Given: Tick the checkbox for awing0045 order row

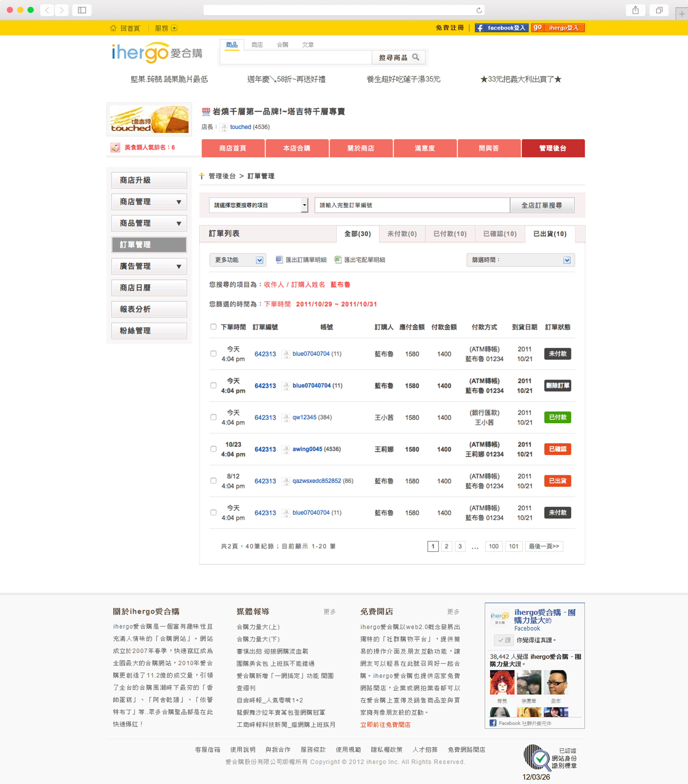Looking at the screenshot, I should point(213,449).
